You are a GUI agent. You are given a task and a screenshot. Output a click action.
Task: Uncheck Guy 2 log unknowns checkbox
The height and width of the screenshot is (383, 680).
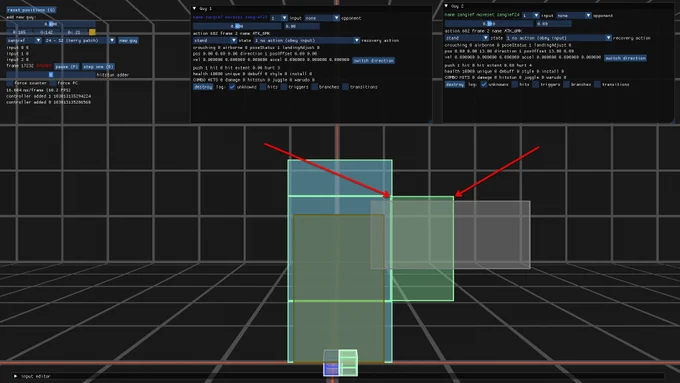[x=484, y=85]
